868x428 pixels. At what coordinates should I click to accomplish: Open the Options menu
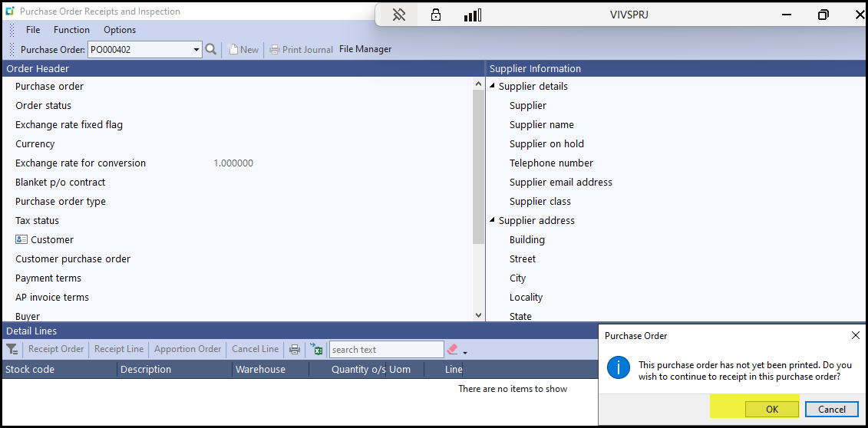click(x=120, y=30)
